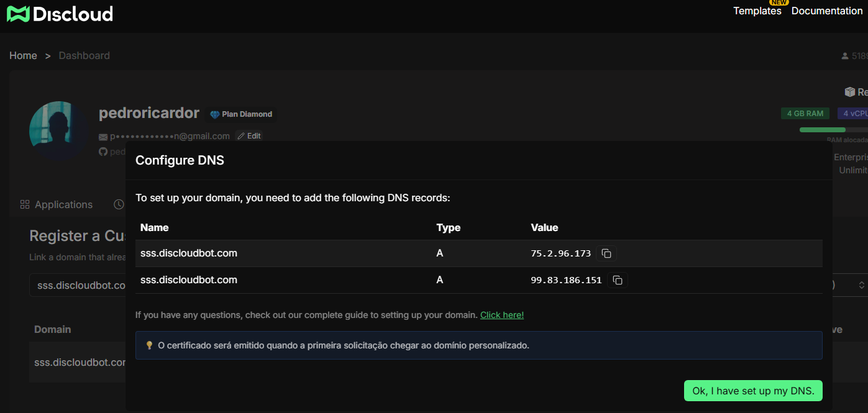
Task: Click the clock icon beside Applications
Action: (119, 204)
